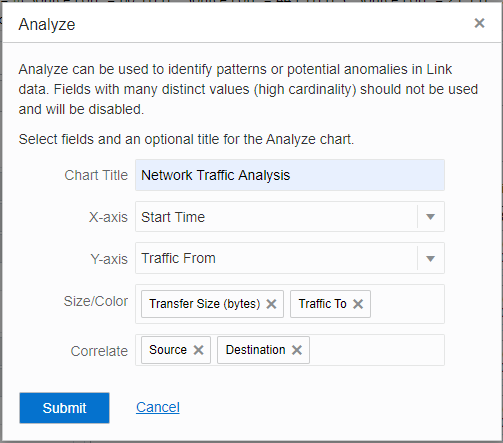The width and height of the screenshot is (503, 443).
Task: Click the Traffic From Y-axis field
Action: click(x=276, y=258)
